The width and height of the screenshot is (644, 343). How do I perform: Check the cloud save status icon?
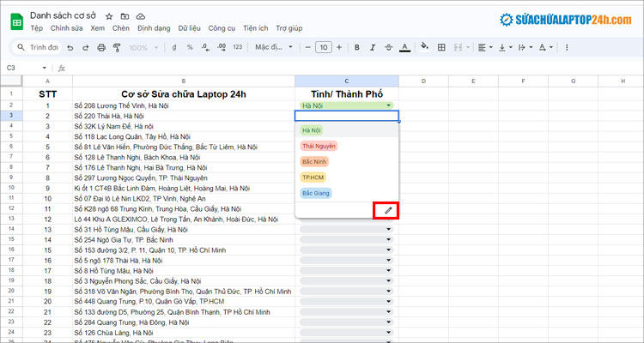point(141,16)
